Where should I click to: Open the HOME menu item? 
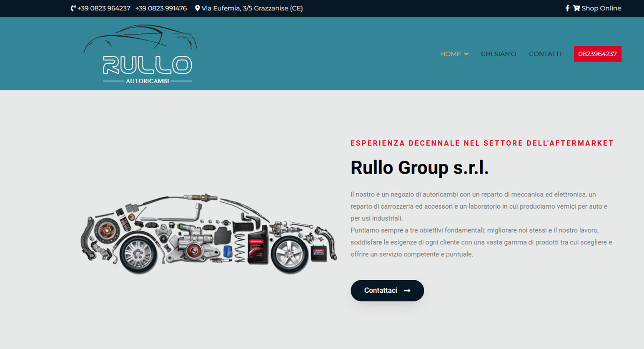click(450, 54)
